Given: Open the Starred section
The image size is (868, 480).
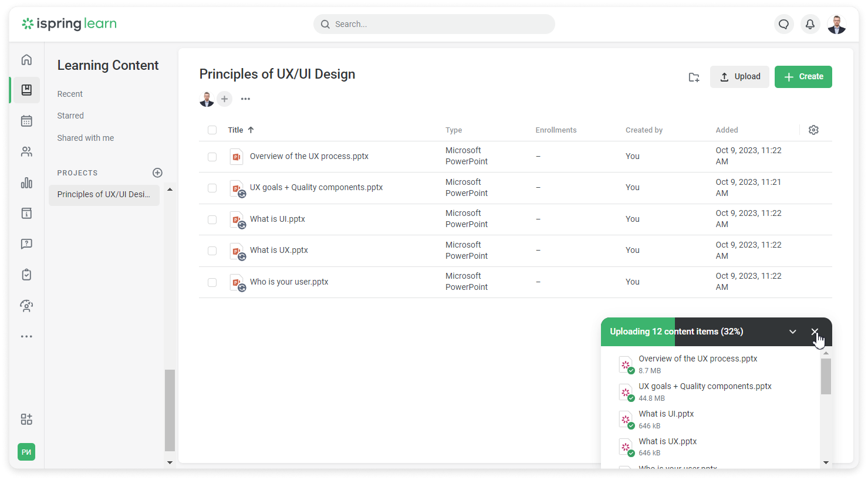Looking at the screenshot, I should pos(70,116).
